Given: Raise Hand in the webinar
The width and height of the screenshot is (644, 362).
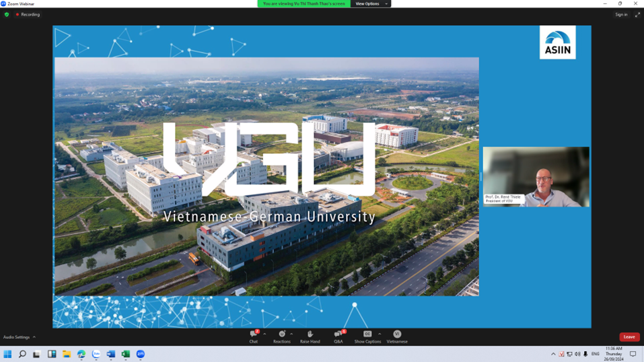Looking at the screenshot, I should [x=310, y=336].
